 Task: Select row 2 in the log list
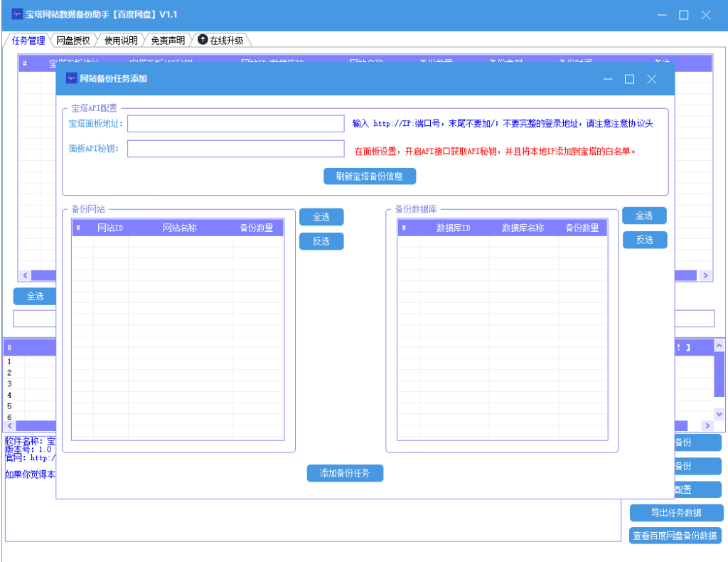[30, 373]
